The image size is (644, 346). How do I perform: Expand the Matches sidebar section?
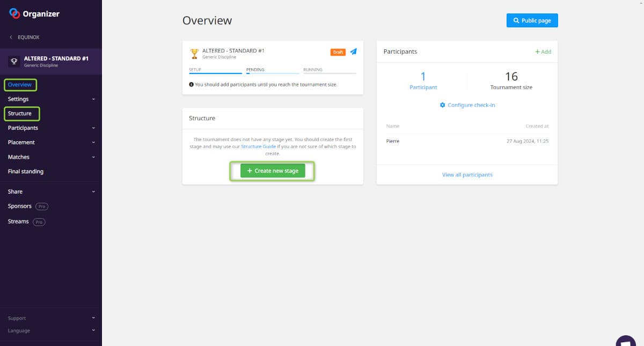tap(50, 157)
